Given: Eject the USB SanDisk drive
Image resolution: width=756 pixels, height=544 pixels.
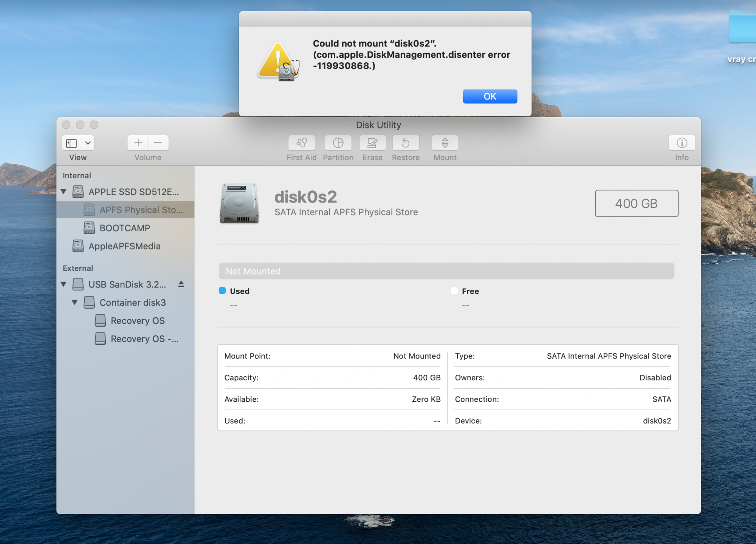Looking at the screenshot, I should (x=181, y=284).
